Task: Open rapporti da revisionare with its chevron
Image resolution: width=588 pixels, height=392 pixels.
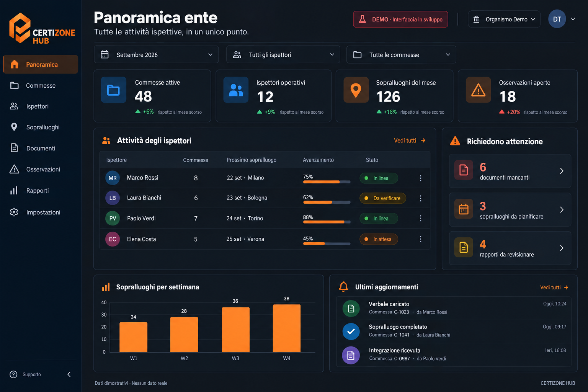Action: click(x=562, y=248)
